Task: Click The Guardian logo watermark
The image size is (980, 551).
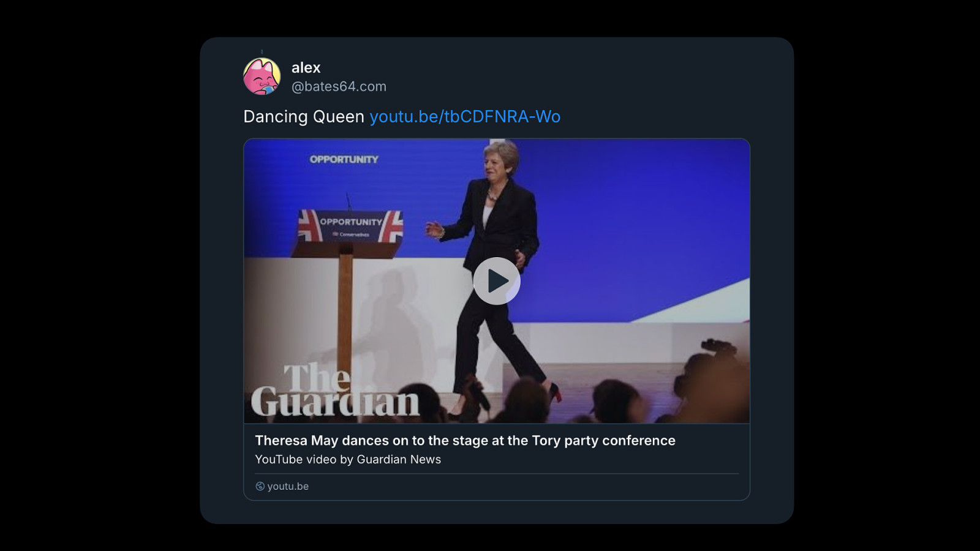Action: (x=335, y=392)
